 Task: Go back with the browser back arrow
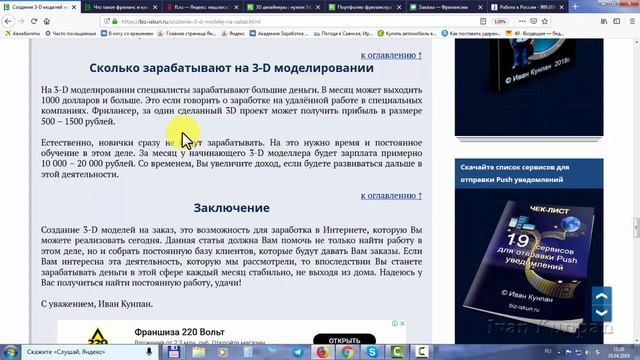click(9, 21)
